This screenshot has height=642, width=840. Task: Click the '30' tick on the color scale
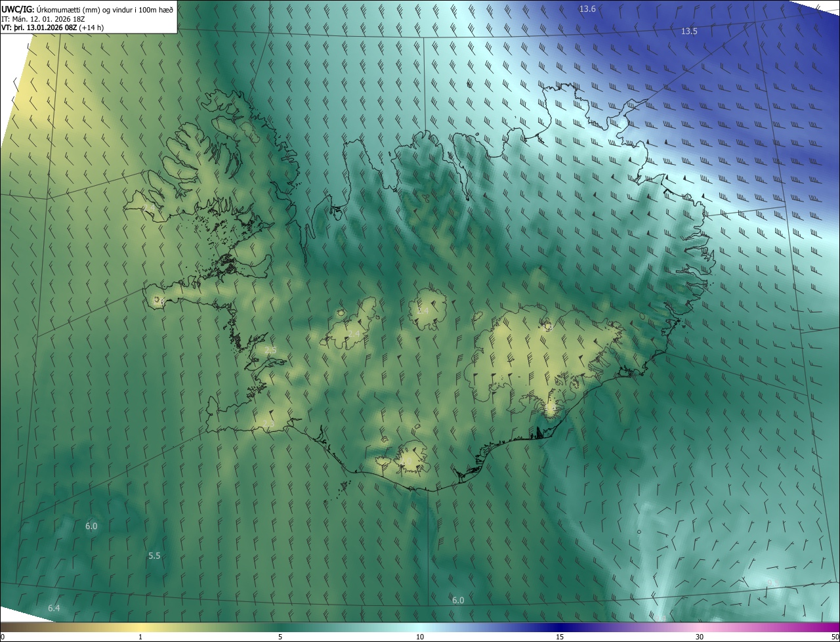pos(700,637)
